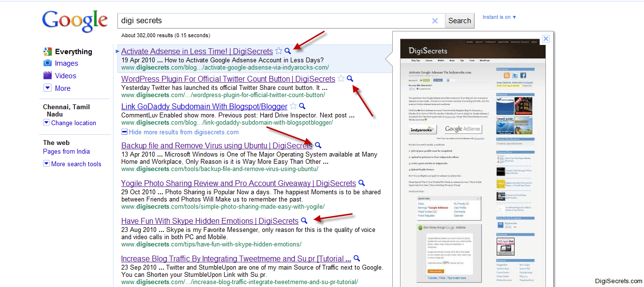The image size is (644, 287).
Task: Click the Videos film icon
Action: [x=47, y=75]
